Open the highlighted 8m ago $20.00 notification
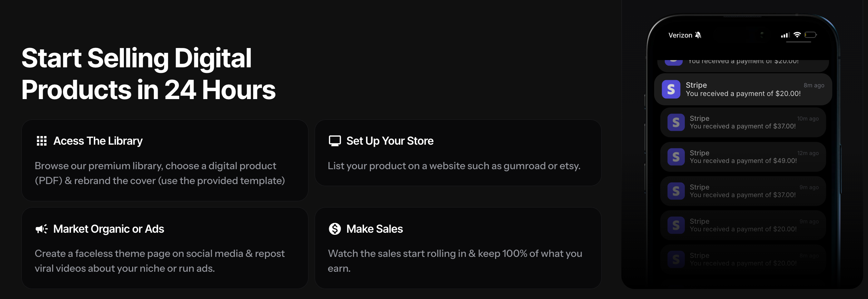Screen dimensions: 868x299 coord(743,89)
